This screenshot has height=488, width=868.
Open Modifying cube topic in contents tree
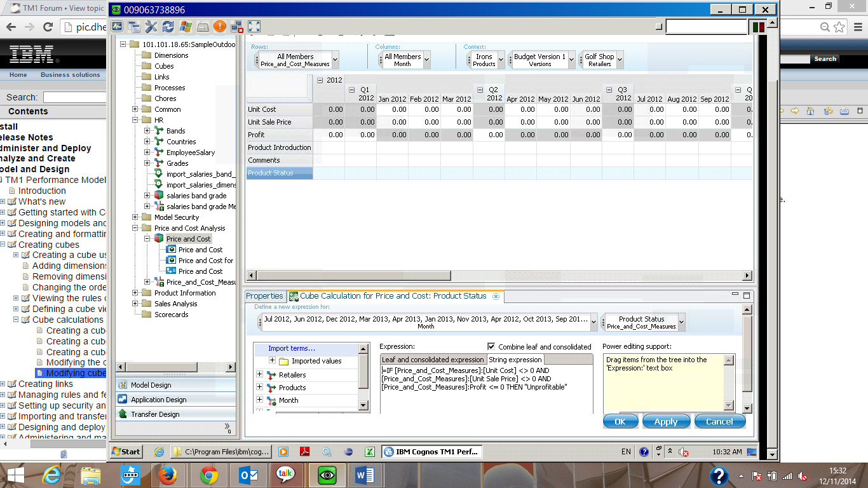[x=76, y=373]
